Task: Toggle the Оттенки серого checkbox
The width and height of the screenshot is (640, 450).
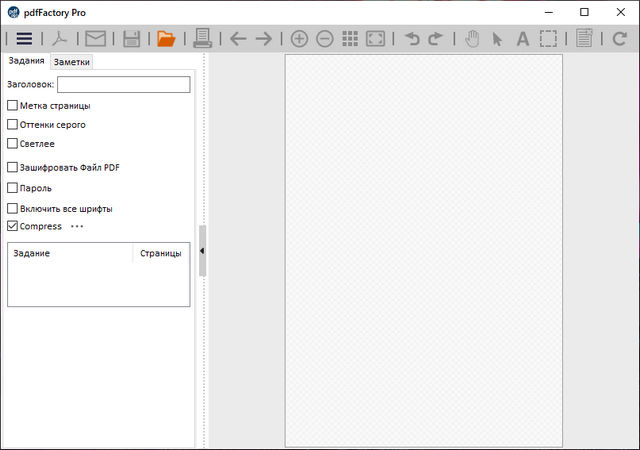Action: click(13, 124)
